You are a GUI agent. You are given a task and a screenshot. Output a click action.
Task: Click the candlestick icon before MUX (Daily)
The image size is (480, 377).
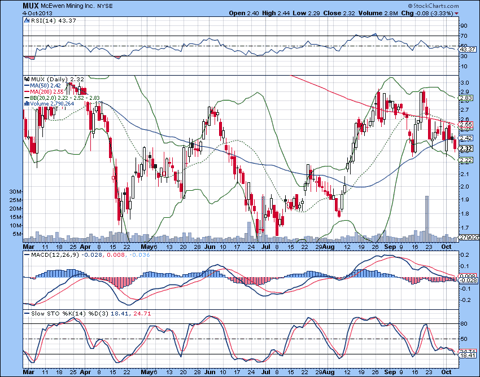click(27, 79)
